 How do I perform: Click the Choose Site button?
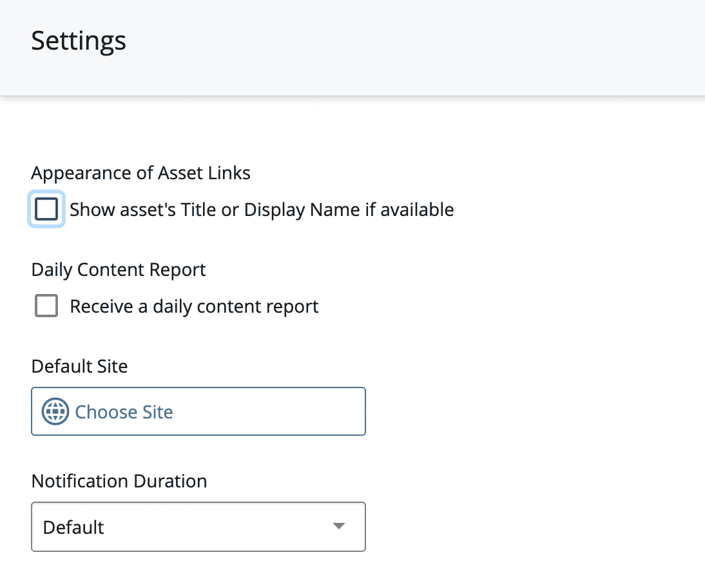[x=198, y=411]
